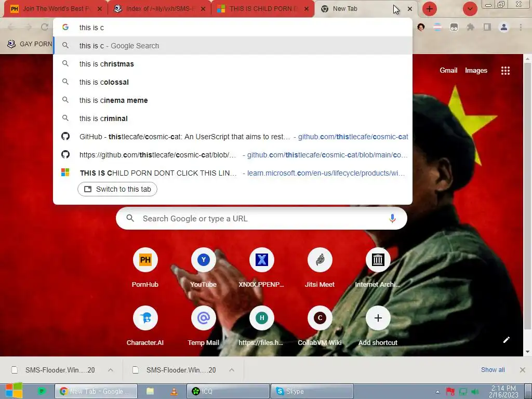Open the Images link
This screenshot has height=399, width=532.
(476, 70)
